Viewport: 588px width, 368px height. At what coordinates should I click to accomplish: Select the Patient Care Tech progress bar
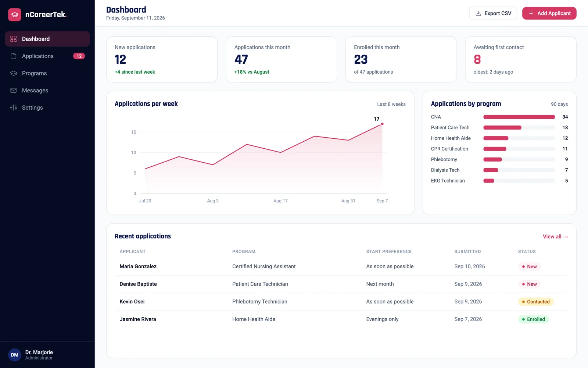519,128
